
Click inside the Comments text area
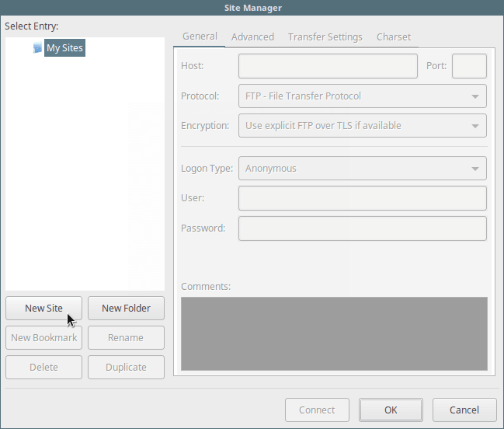coord(334,333)
